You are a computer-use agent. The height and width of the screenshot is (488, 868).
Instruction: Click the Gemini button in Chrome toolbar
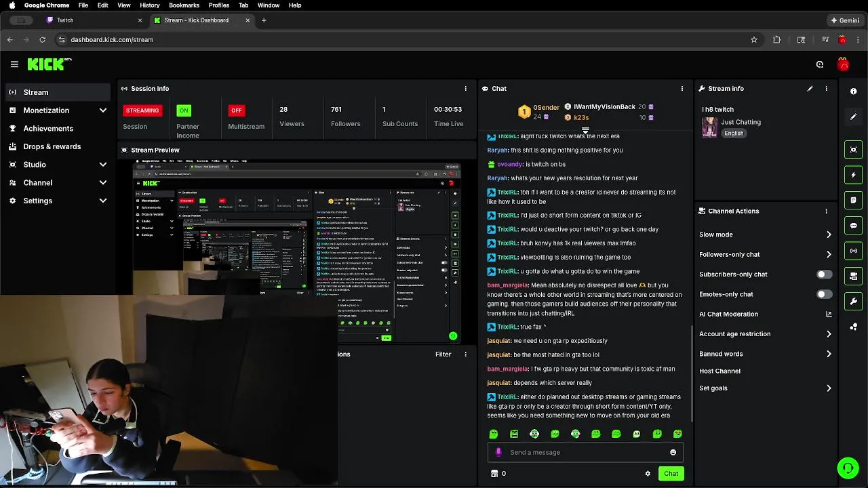click(845, 20)
